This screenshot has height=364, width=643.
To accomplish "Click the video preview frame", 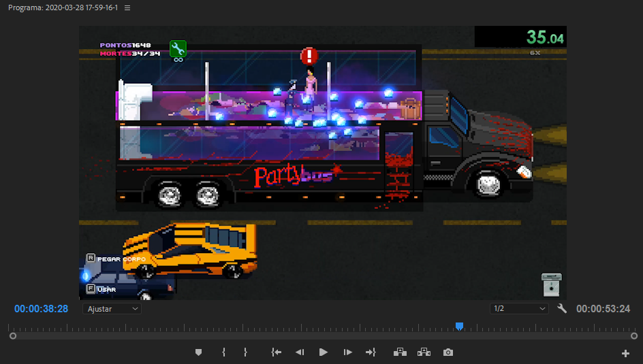I will [323, 163].
